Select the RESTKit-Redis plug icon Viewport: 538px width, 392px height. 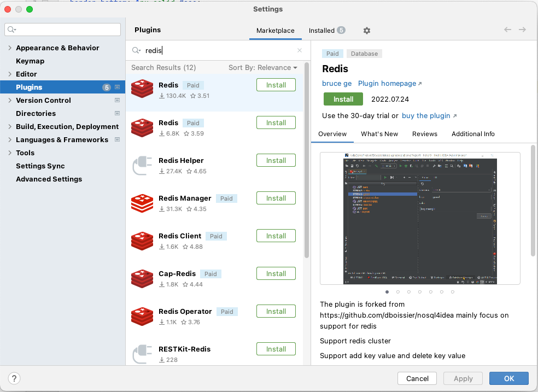[142, 354]
